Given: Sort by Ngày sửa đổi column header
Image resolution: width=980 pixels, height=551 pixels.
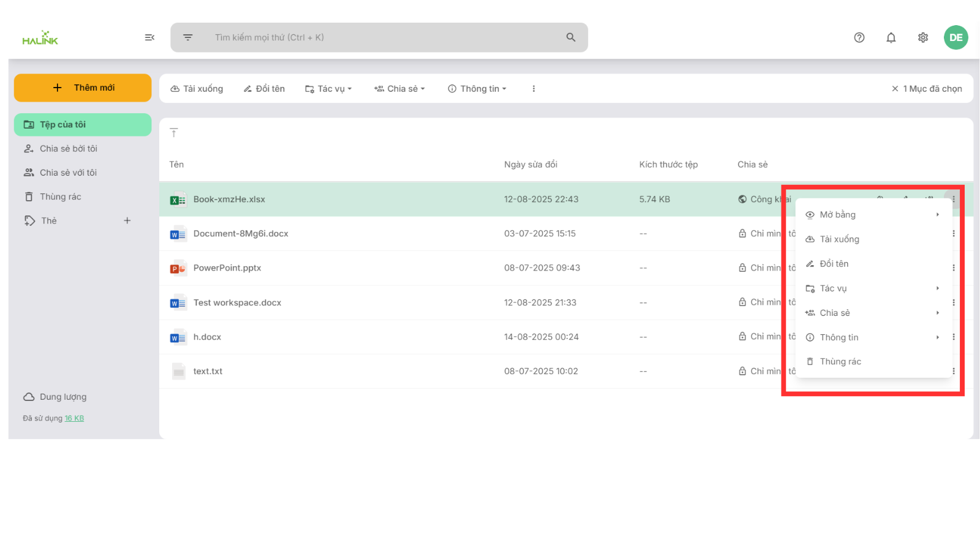Looking at the screenshot, I should click(x=530, y=164).
